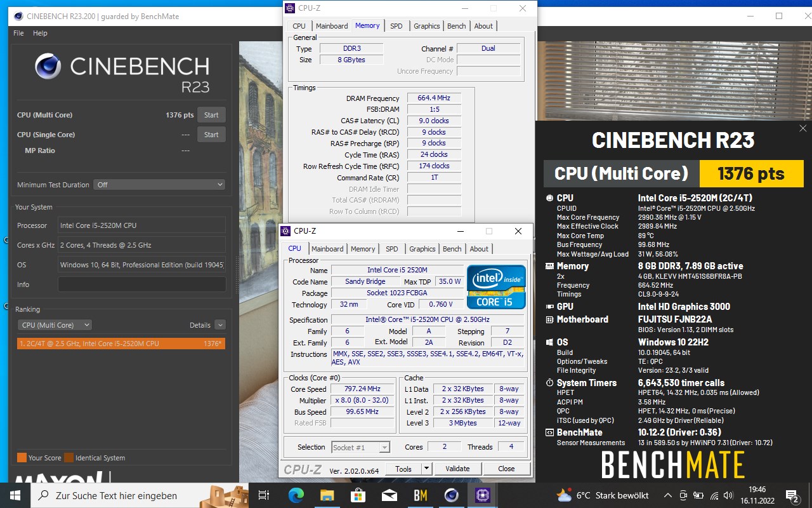Open Graphics tab in CPU-Z timings window
Viewport: 812px width, 508px height.
pyautogui.click(x=426, y=26)
